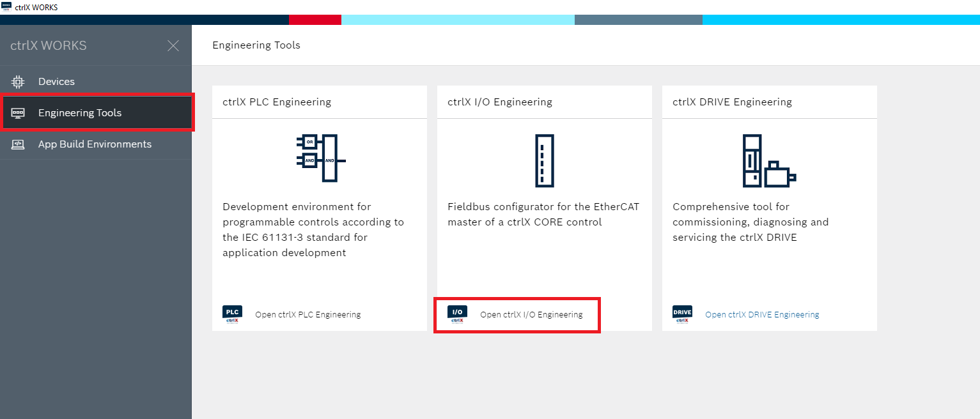Click the ctrlX WORKS title bar logo
Image resolution: width=980 pixels, height=419 pixels.
(6, 7)
